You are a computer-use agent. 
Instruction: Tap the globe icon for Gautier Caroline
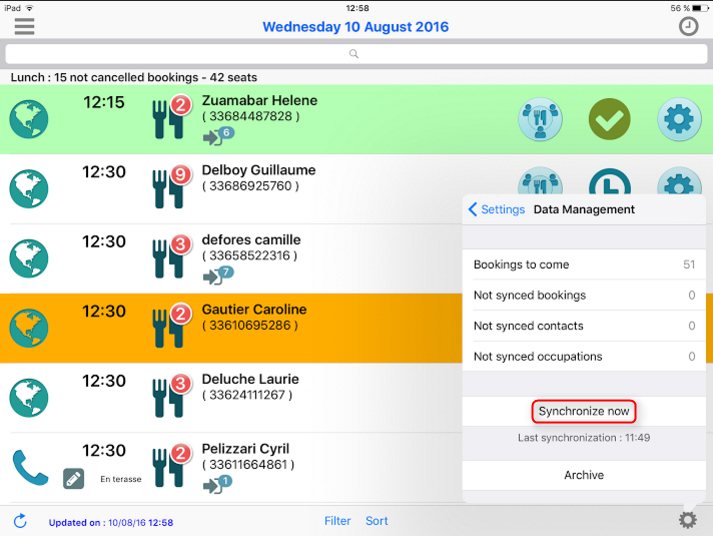click(x=29, y=328)
